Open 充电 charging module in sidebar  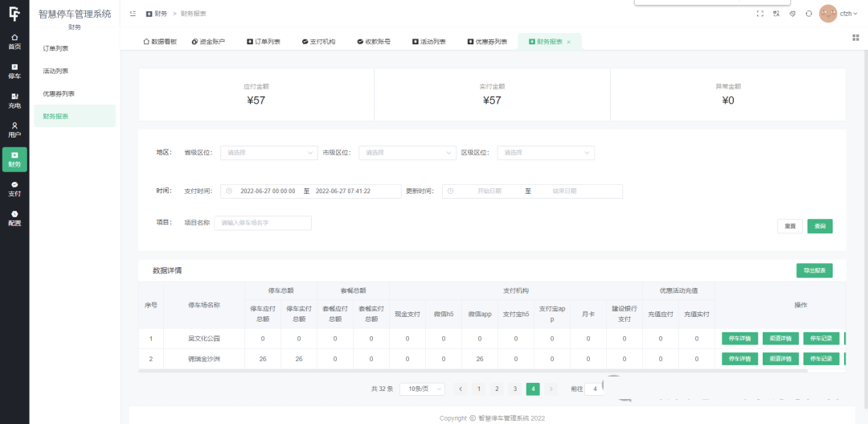coord(14,101)
